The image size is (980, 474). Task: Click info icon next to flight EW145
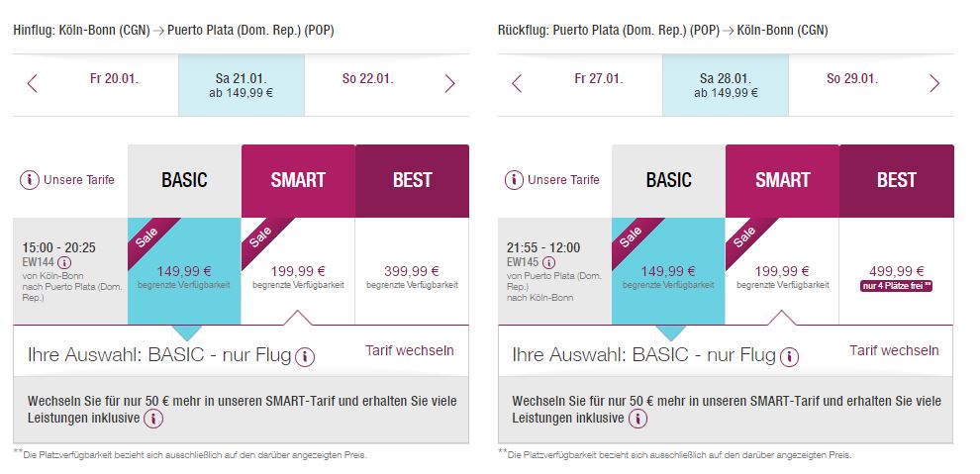[548, 263]
